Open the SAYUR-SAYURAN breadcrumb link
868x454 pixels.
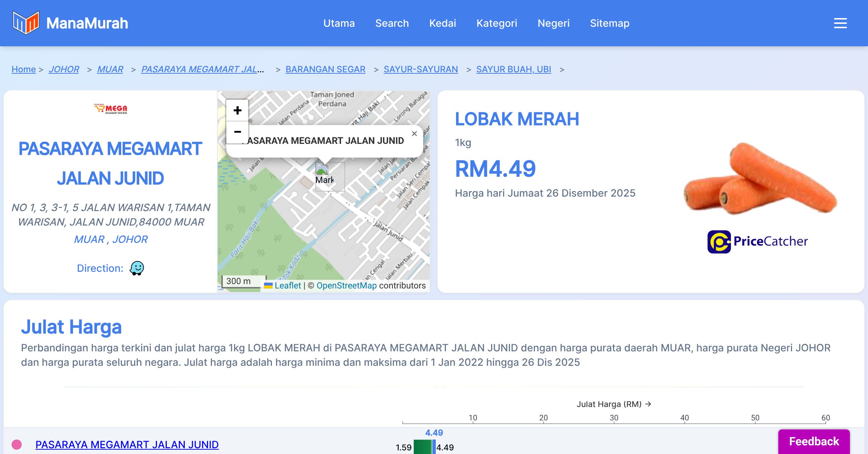[420, 69]
